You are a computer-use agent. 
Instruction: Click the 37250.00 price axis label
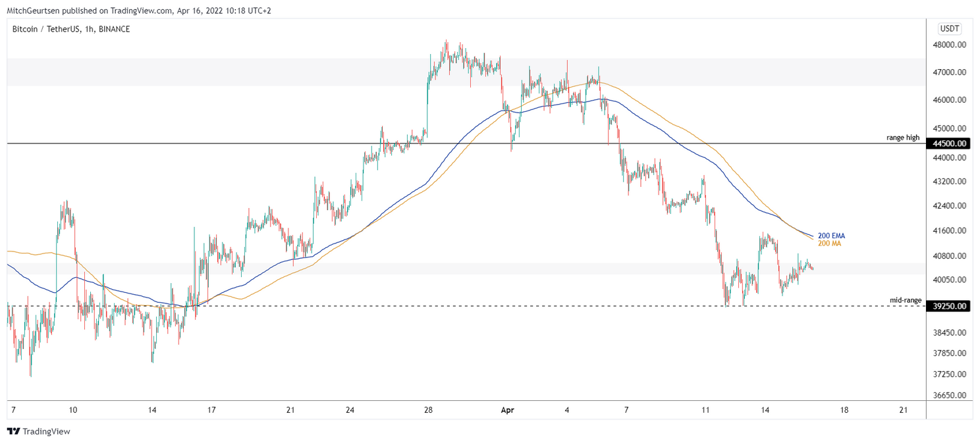pos(950,375)
